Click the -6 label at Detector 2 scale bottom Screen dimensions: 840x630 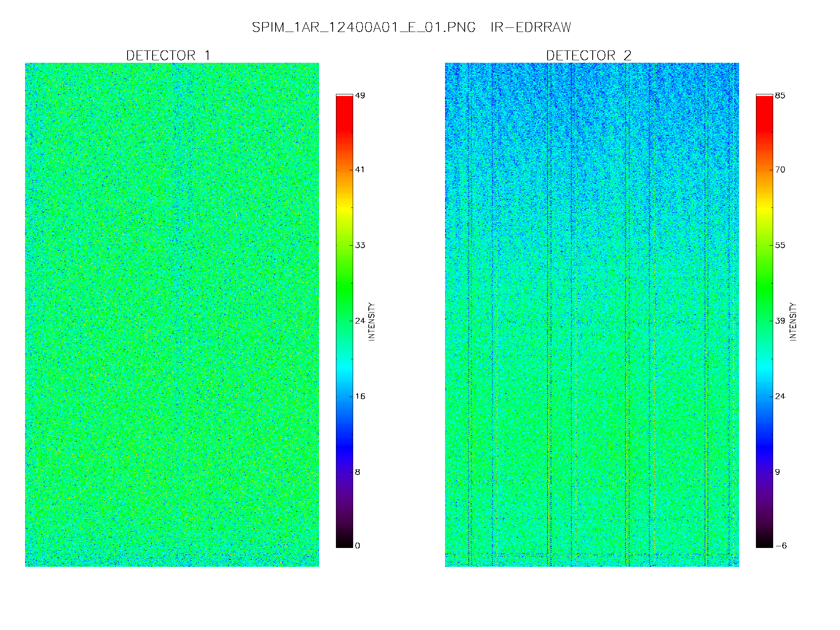pos(781,546)
